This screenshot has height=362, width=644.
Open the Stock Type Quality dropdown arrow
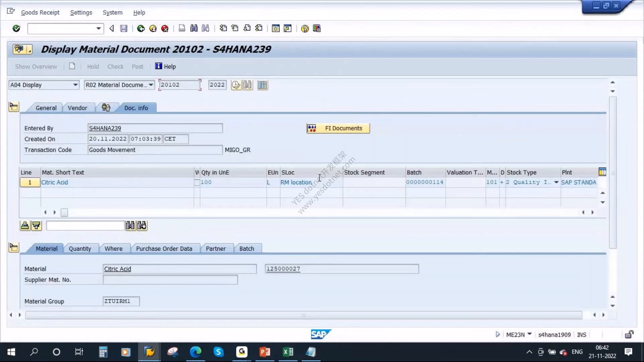(556, 182)
